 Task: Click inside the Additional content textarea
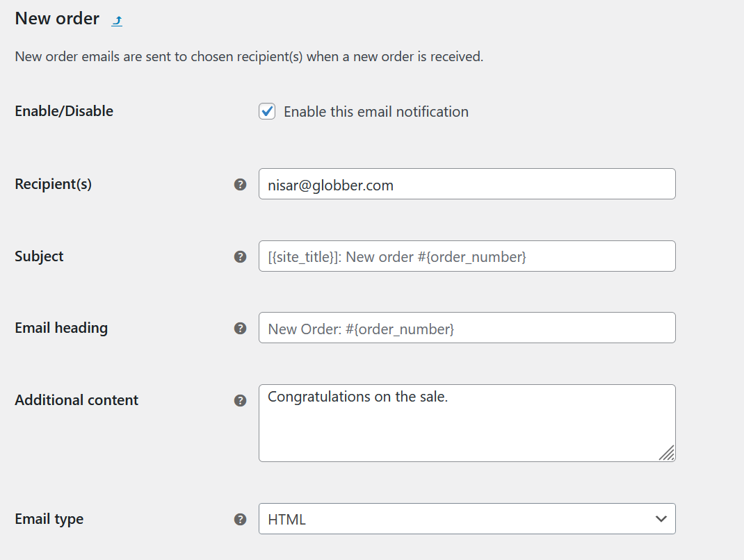tap(467, 423)
